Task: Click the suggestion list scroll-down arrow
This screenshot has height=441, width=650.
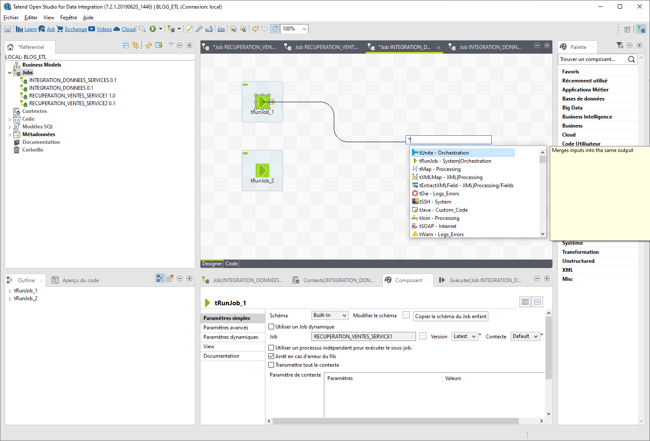Action: click(x=542, y=234)
